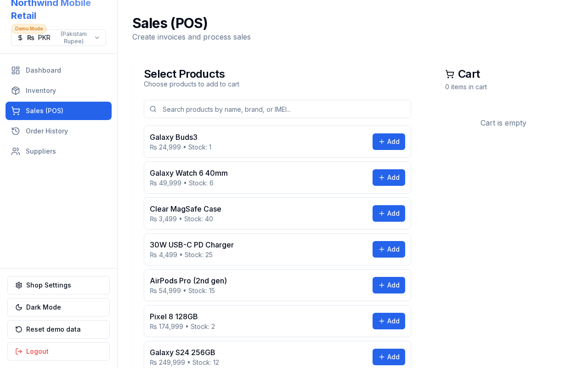Select Sales (POS) in sidebar
This screenshot has width=588, height=368.
point(58,111)
